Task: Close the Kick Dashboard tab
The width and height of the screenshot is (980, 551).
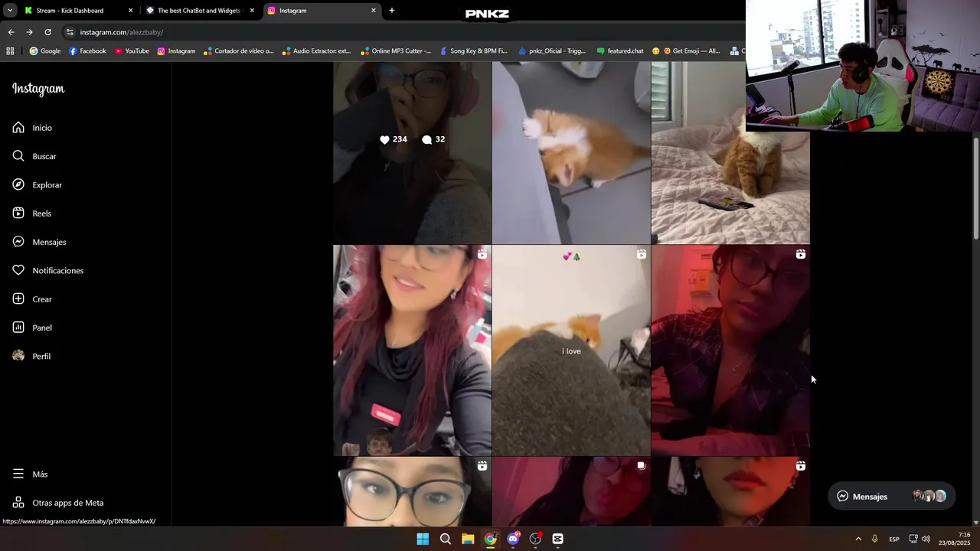Action: [130, 11]
